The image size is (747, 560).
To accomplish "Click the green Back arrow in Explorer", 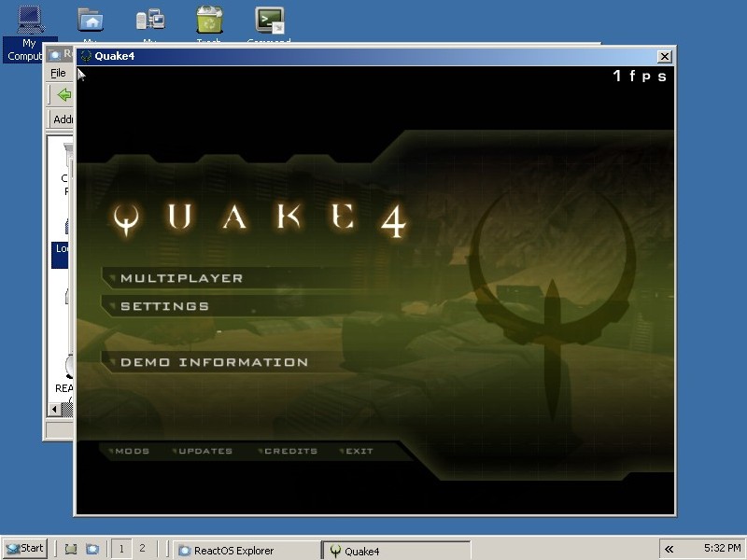I will click(63, 95).
